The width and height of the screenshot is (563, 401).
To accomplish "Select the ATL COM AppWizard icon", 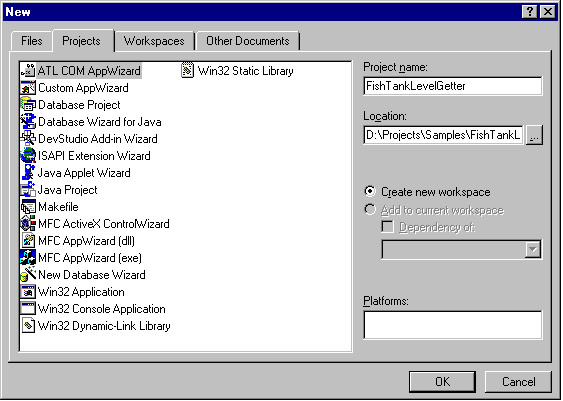I will click(x=28, y=71).
